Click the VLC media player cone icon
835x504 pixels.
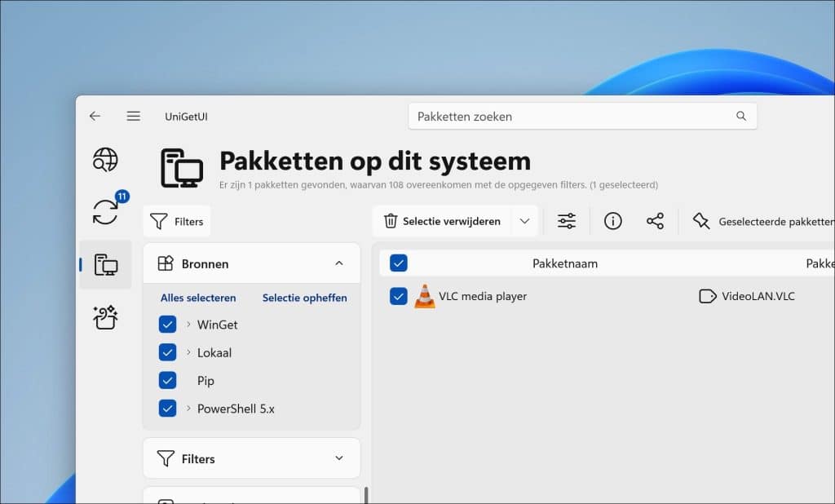425,295
